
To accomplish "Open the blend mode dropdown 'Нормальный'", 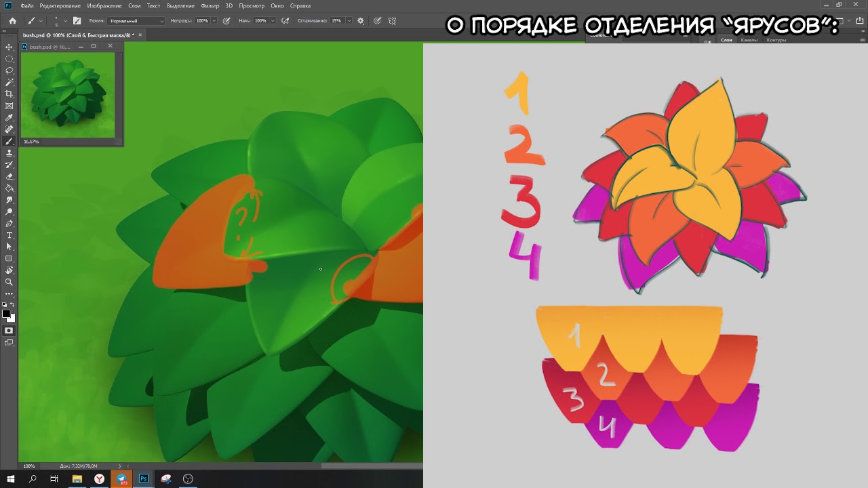I will point(136,21).
